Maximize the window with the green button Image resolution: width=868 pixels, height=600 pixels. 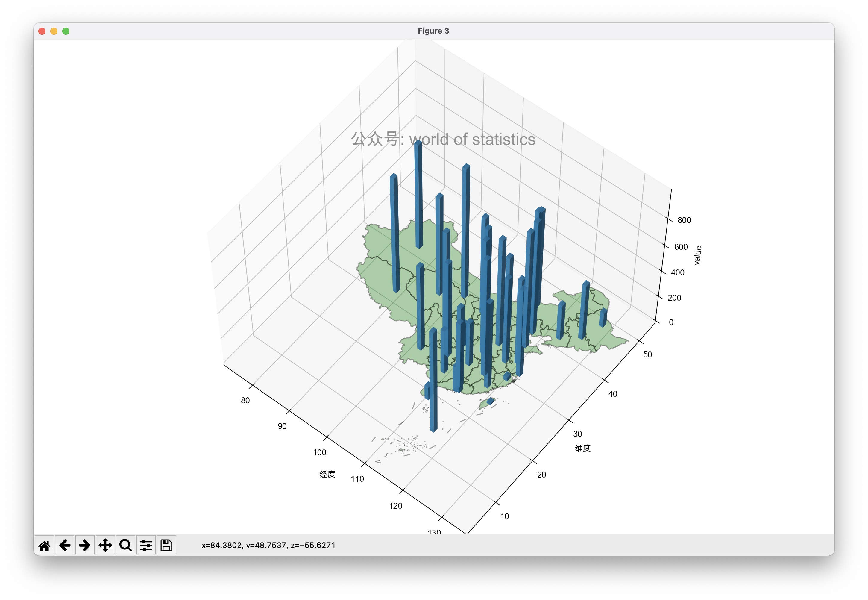point(66,31)
